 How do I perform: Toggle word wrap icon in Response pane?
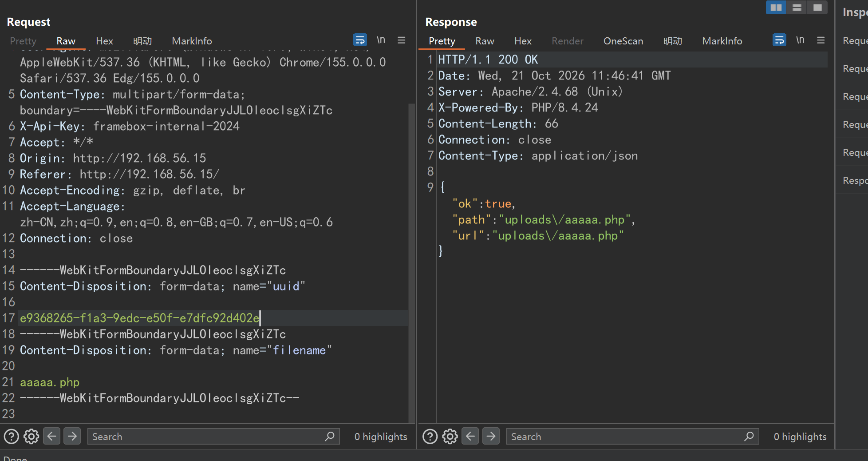click(779, 40)
